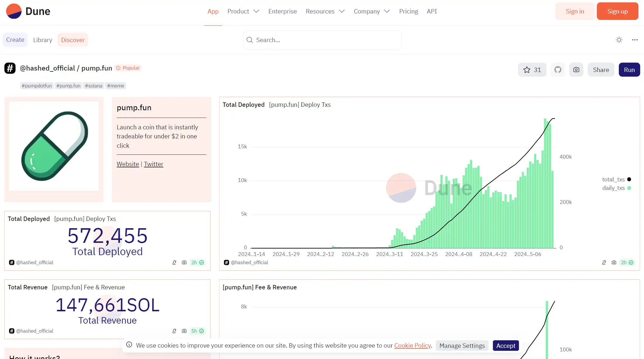644x359 pixels.
Task: Switch to the Library tab
Action: click(42, 40)
